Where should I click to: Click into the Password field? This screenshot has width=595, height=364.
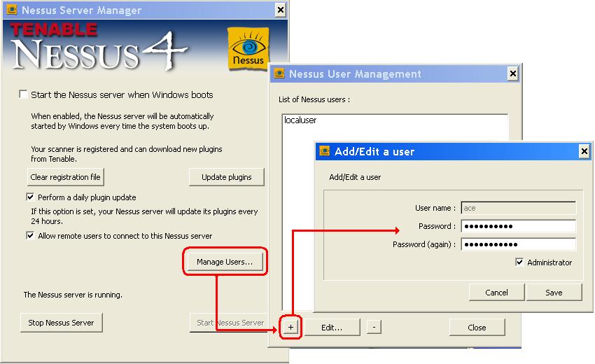[x=518, y=226]
